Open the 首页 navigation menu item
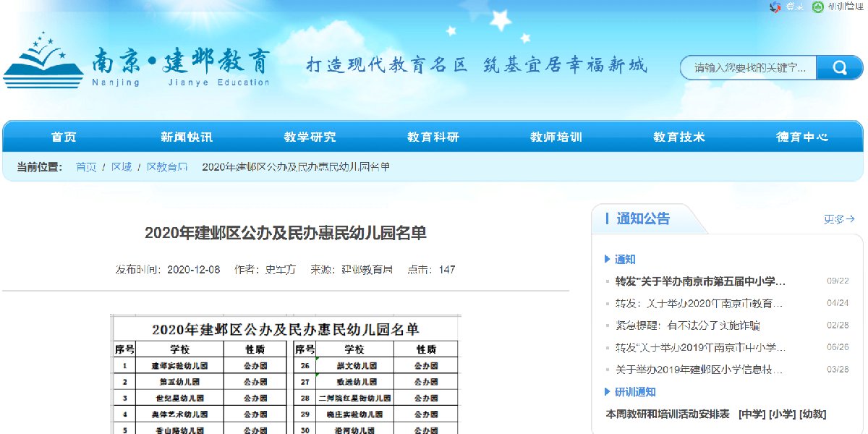868x434 pixels. (64, 137)
